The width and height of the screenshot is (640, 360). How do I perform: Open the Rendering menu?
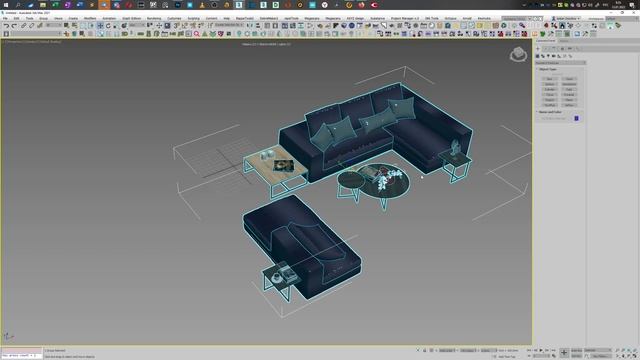point(154,18)
